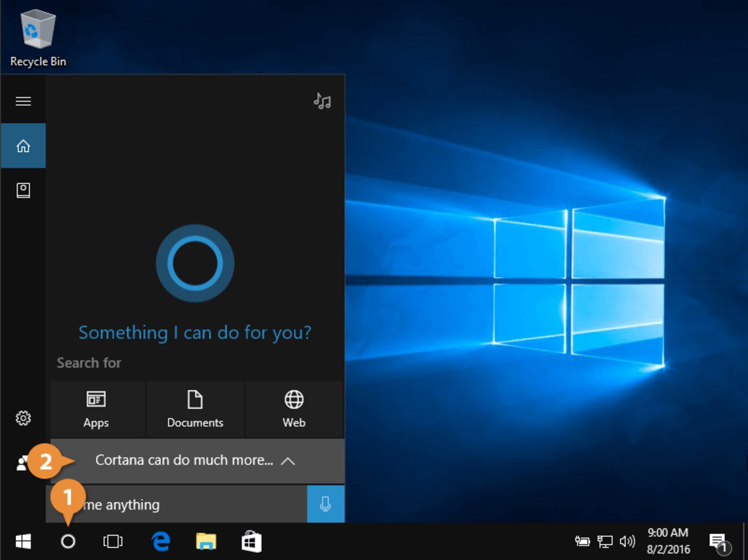Viewport: 748px width, 560px height.
Task: Search for Documents
Action: (195, 409)
